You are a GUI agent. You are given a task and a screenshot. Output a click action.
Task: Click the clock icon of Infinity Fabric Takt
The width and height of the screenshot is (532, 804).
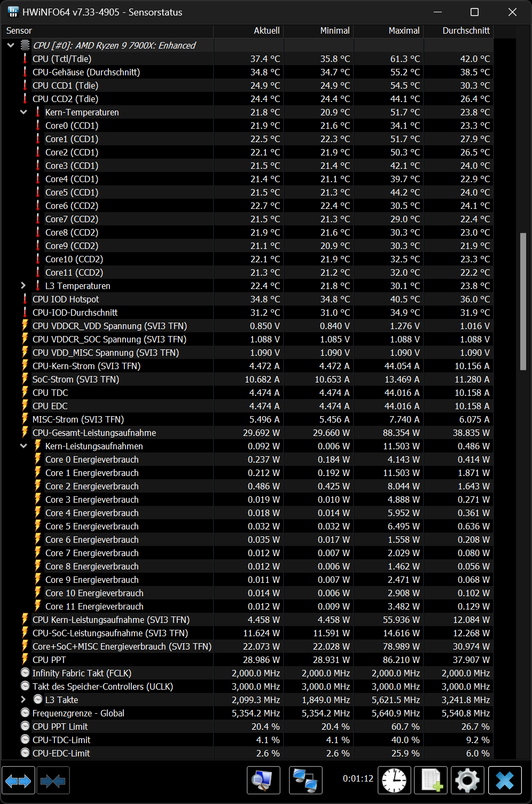(25, 673)
